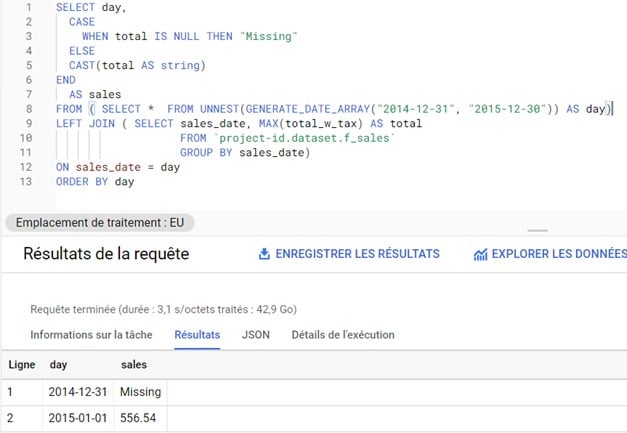Click line number 8 in the gutter
Screen dimensions: 627x433
pyautogui.click(x=29, y=109)
